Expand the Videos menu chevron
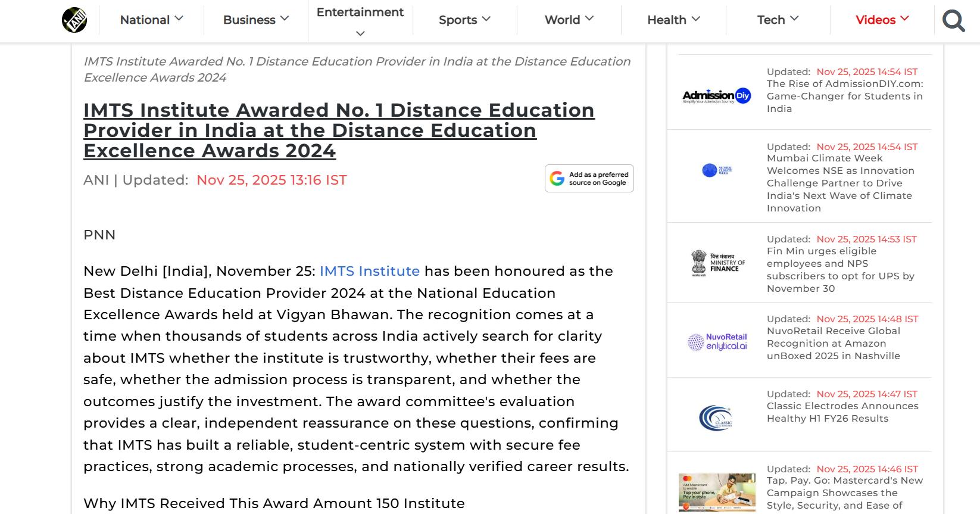Screen dimensions: 980x514 coord(905,19)
